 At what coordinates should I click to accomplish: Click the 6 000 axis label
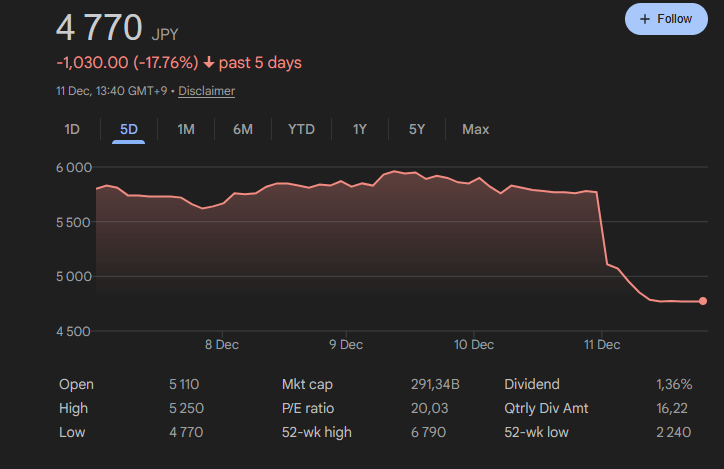pyautogui.click(x=74, y=168)
